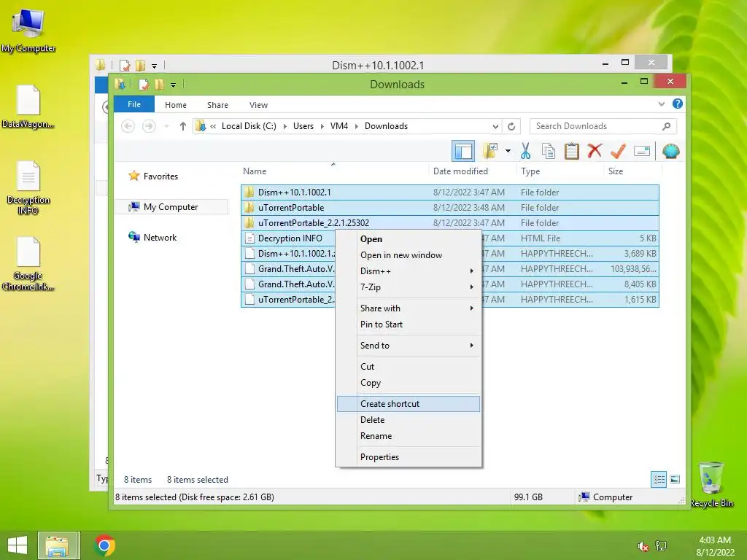Choose Rename from context menu
747x560 pixels.
pos(409,436)
